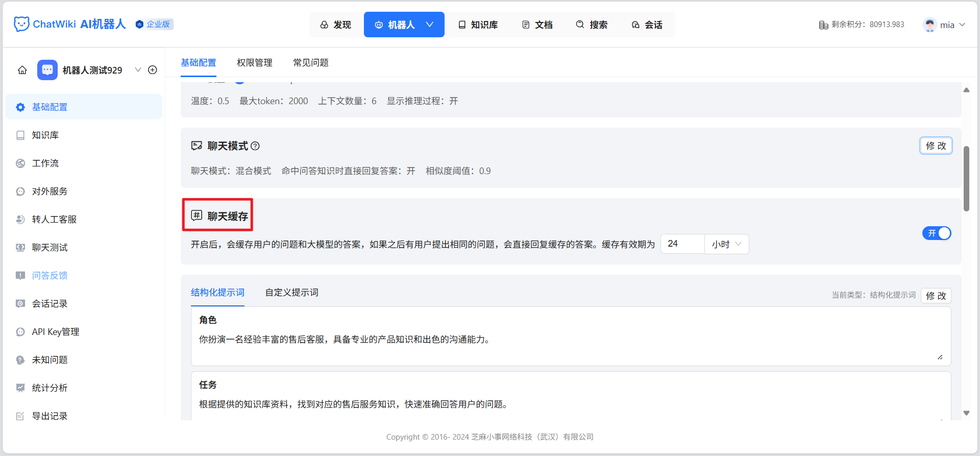This screenshot has height=456, width=980.
Task: Add new robot with plus circle icon
Action: 153,70
